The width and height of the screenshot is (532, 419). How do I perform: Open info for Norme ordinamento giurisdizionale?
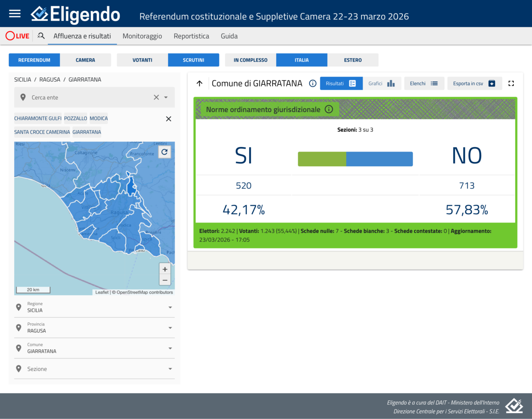[x=329, y=109]
